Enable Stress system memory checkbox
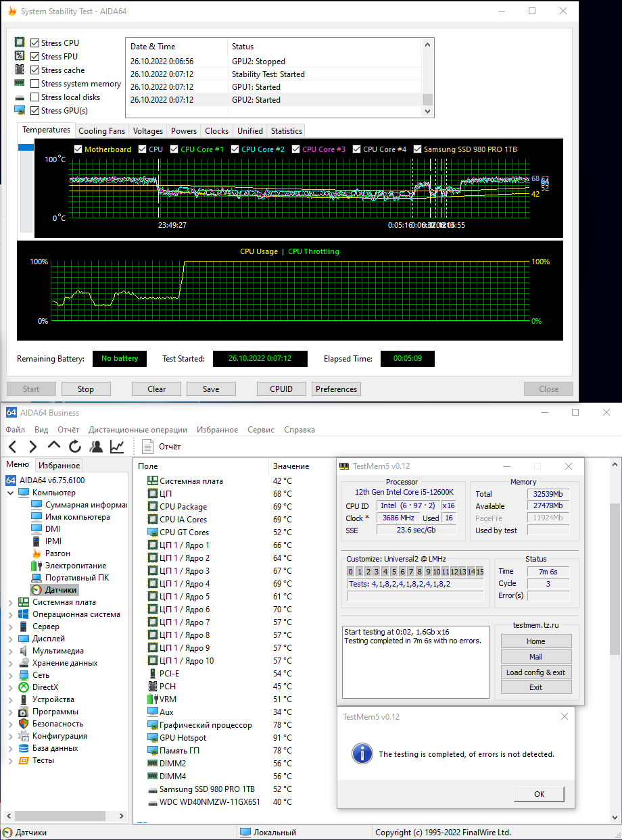This screenshot has width=622, height=840. coord(35,84)
